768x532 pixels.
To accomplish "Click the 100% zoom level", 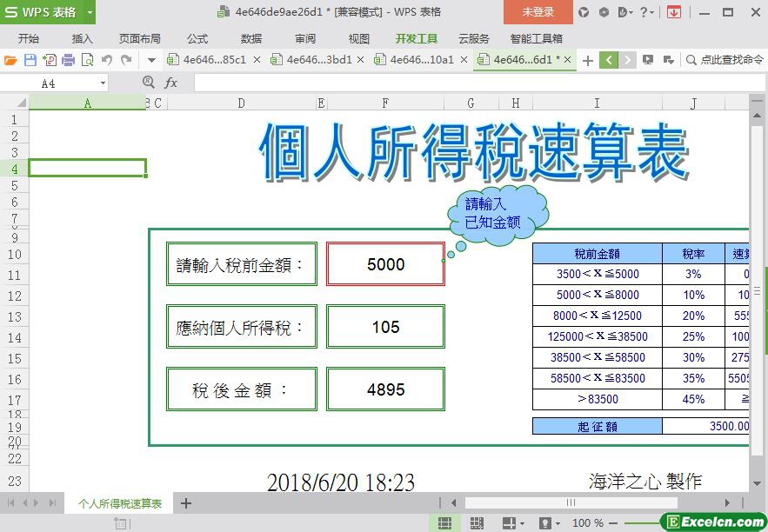I will click(x=588, y=523).
